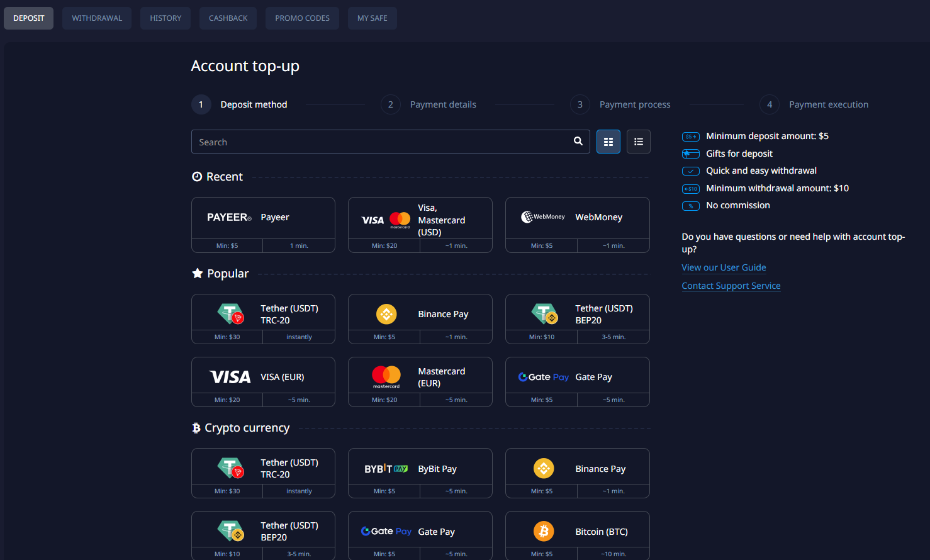The width and height of the screenshot is (930, 560).
Task: Select Visa, Mastercard (USD) recent method
Action: tap(420, 220)
